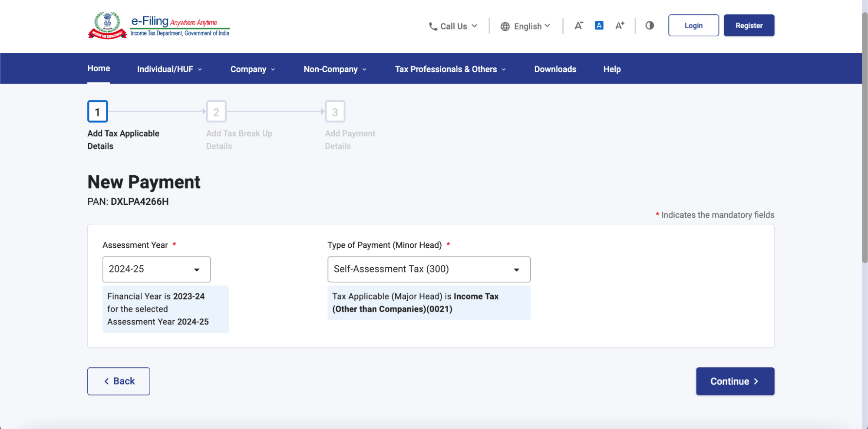Expand the Call Us dropdown
This screenshot has height=429, width=868.
[x=453, y=27]
